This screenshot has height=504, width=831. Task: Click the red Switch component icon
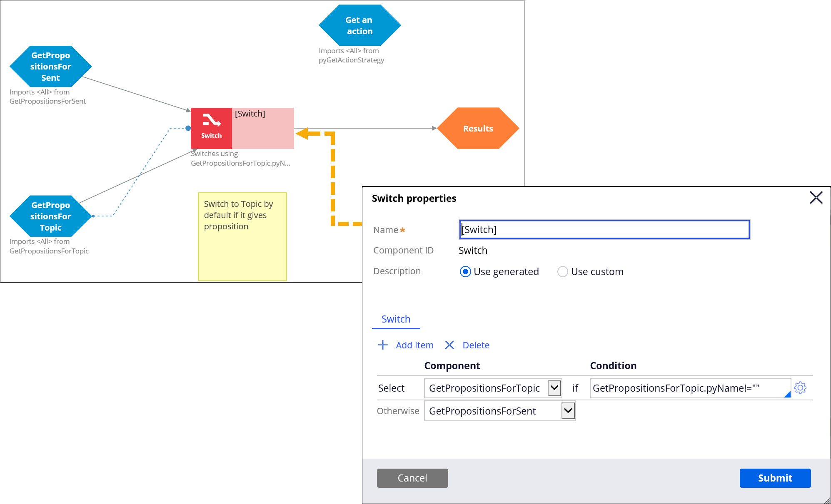click(x=211, y=128)
